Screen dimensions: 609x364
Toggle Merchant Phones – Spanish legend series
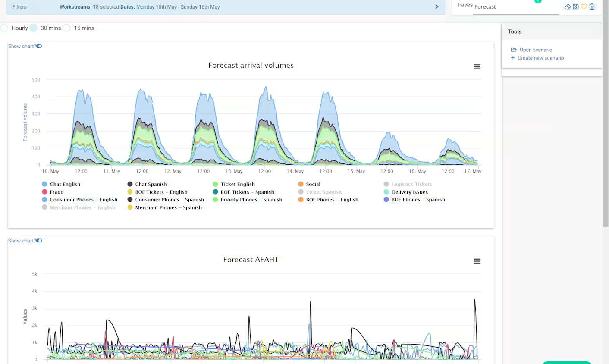[x=165, y=207]
